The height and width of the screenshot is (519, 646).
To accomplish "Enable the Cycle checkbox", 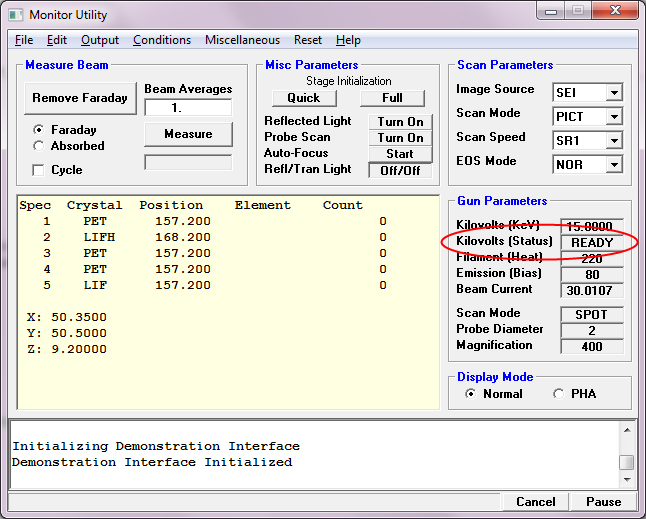I will (x=39, y=170).
